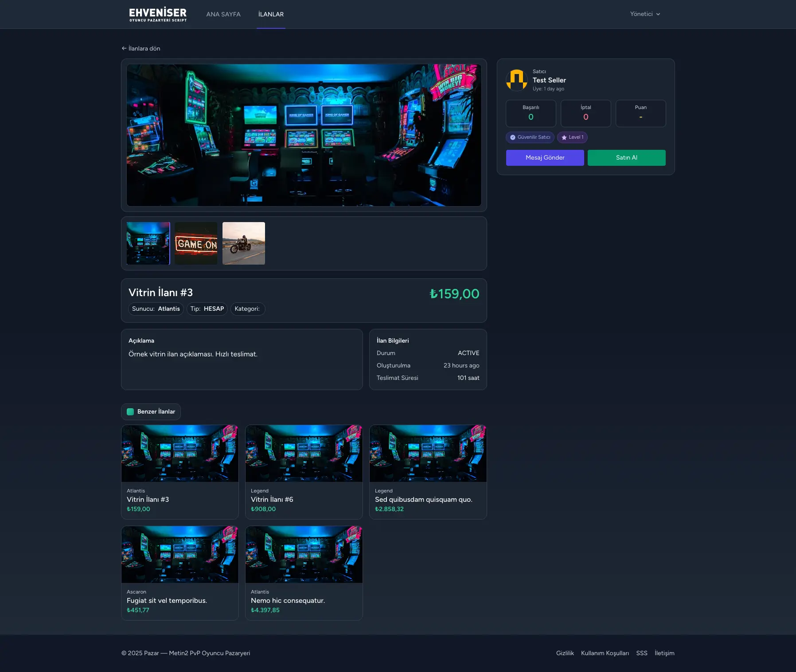This screenshot has width=796, height=672.
Task: Open the Yönetici user dropdown
Action: 645,14
